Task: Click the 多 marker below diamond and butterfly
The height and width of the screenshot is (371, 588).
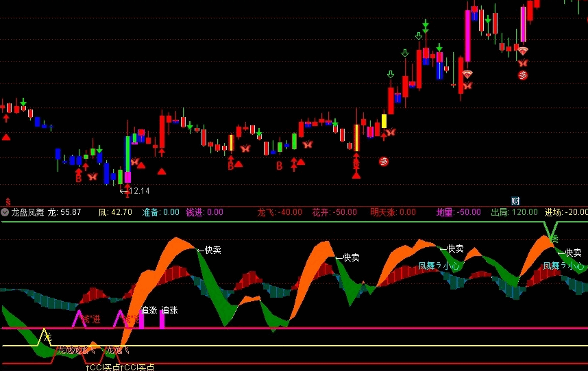Action: tap(522, 75)
